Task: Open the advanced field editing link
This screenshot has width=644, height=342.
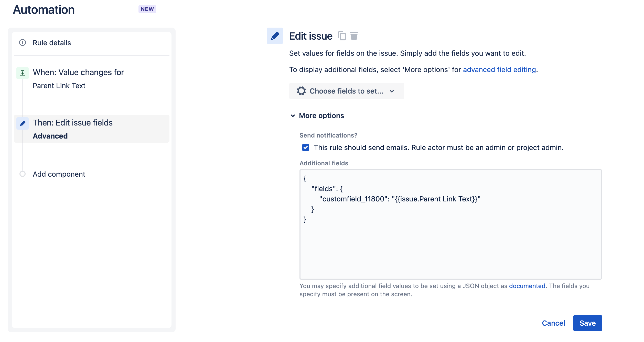Action: coord(499,70)
